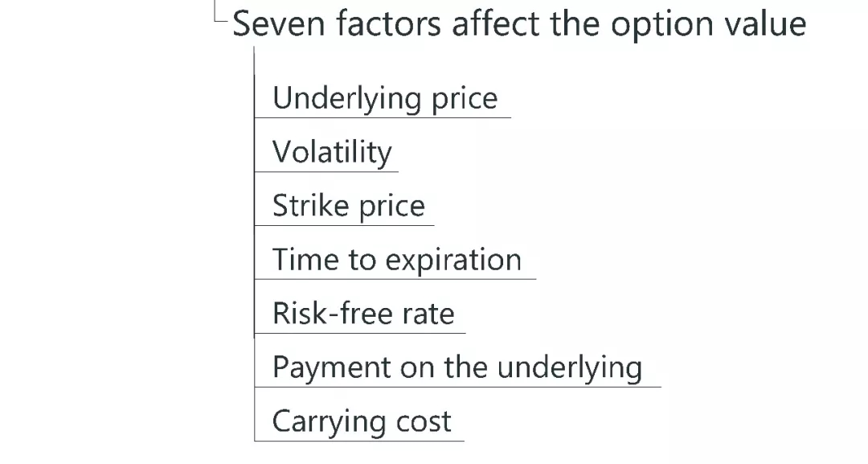Select the 'Seven factors affect the option value' heading
Viewport: 868px width, 464px height.
point(518,24)
